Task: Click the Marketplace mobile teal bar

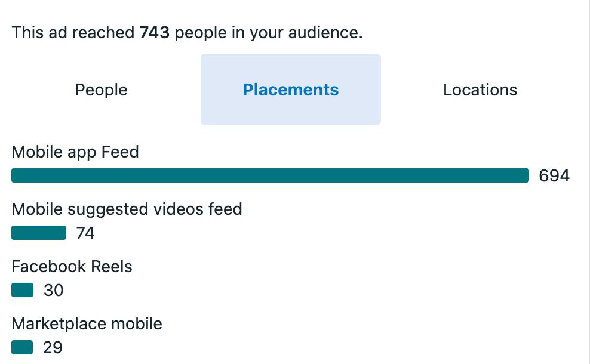Action: pyautogui.click(x=22, y=347)
